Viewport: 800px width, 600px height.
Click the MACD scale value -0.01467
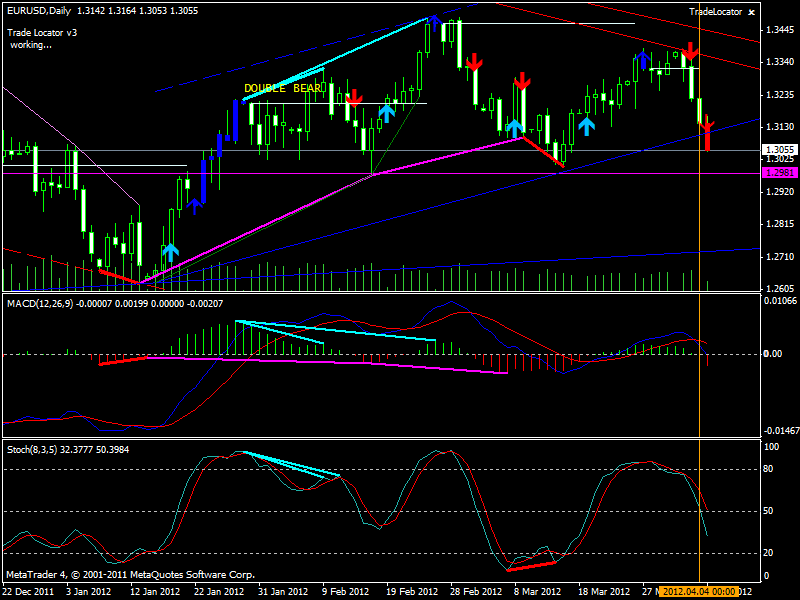point(781,431)
